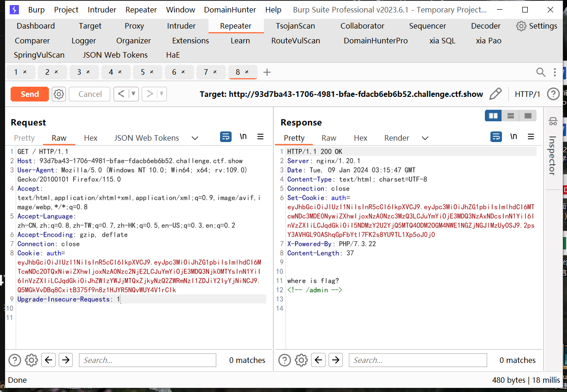
Task: Toggle response non-printable characters \n
Action: pyautogui.click(x=513, y=137)
